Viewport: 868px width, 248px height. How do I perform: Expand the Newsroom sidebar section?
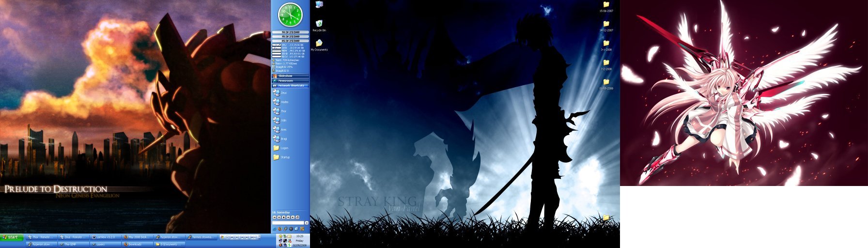point(290,81)
